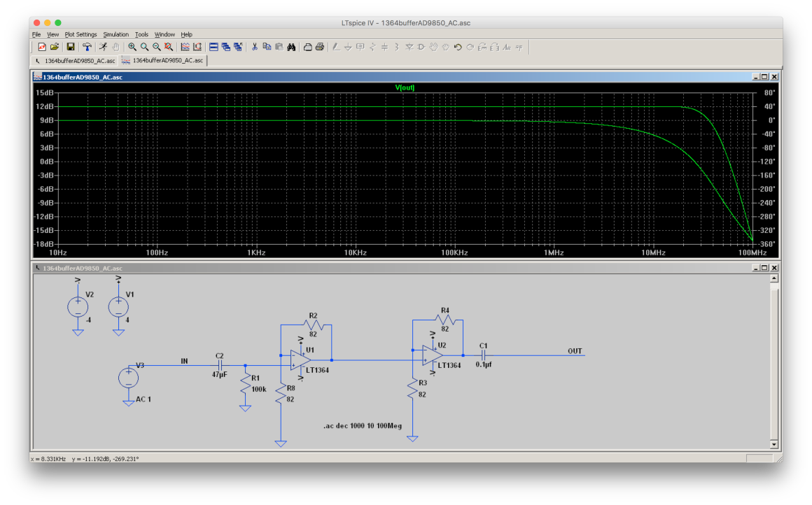
Task: Zoom to full extents (crossed magnifier)
Action: (169, 47)
